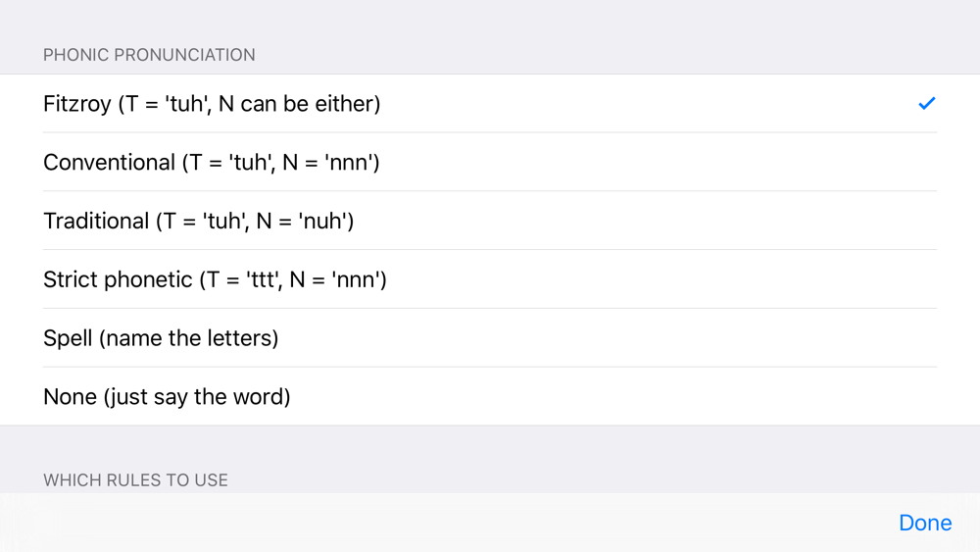Click the PHONIC PRONUNCIATION section header
This screenshot has height=552, width=980.
149,55
